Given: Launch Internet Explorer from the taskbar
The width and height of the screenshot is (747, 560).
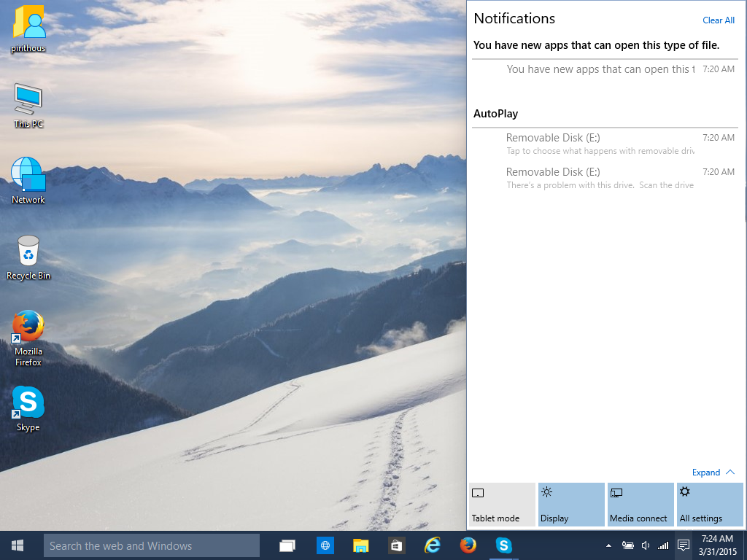Looking at the screenshot, I should click(432, 545).
